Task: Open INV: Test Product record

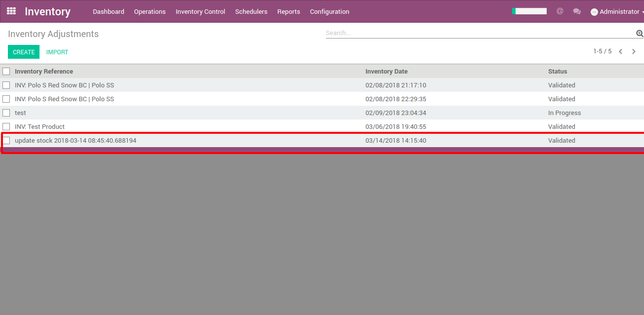Action: pos(40,127)
